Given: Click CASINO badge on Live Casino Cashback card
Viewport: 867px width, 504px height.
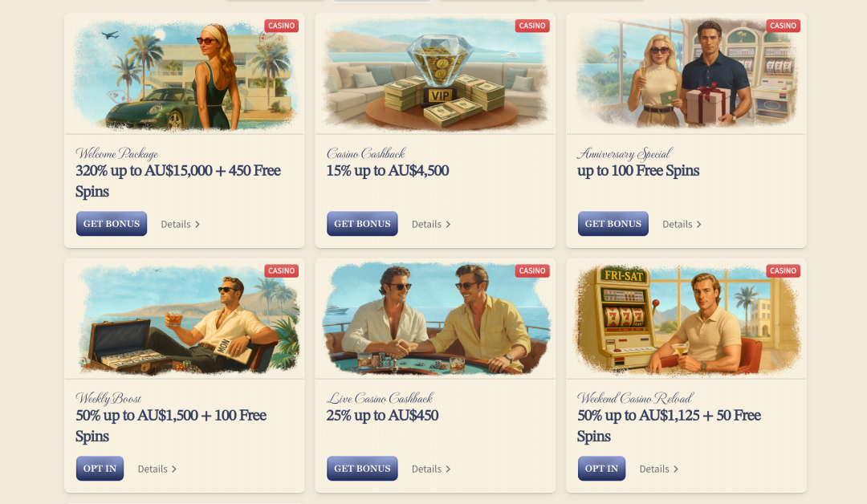Looking at the screenshot, I should (x=532, y=270).
